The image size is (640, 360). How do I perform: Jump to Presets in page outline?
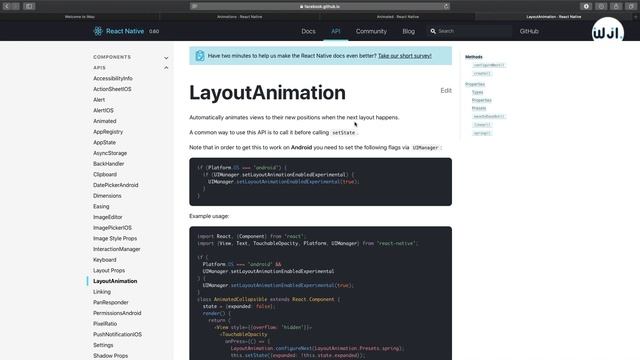[479, 108]
